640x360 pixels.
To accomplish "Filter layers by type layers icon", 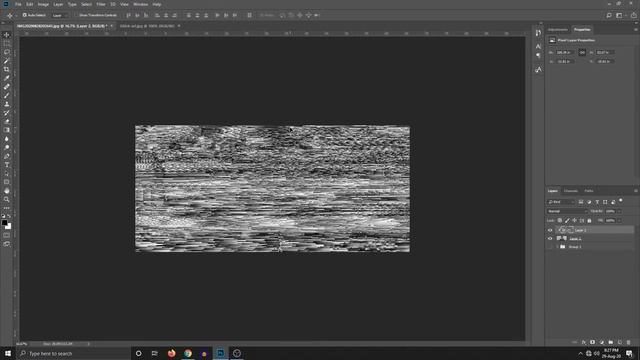I will (x=597, y=202).
